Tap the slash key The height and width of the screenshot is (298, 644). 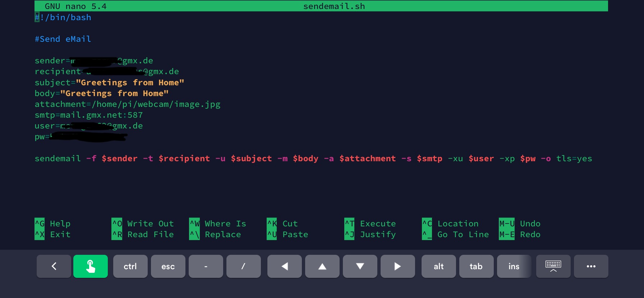click(x=243, y=266)
